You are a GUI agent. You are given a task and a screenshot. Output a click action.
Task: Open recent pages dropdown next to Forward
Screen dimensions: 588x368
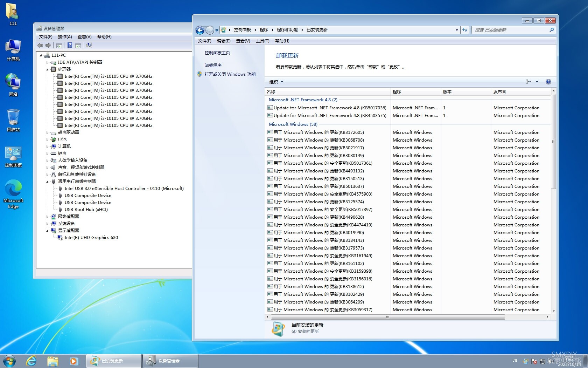click(x=217, y=30)
